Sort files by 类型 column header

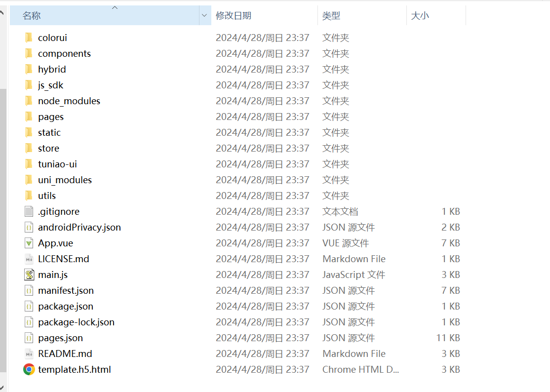(x=331, y=16)
